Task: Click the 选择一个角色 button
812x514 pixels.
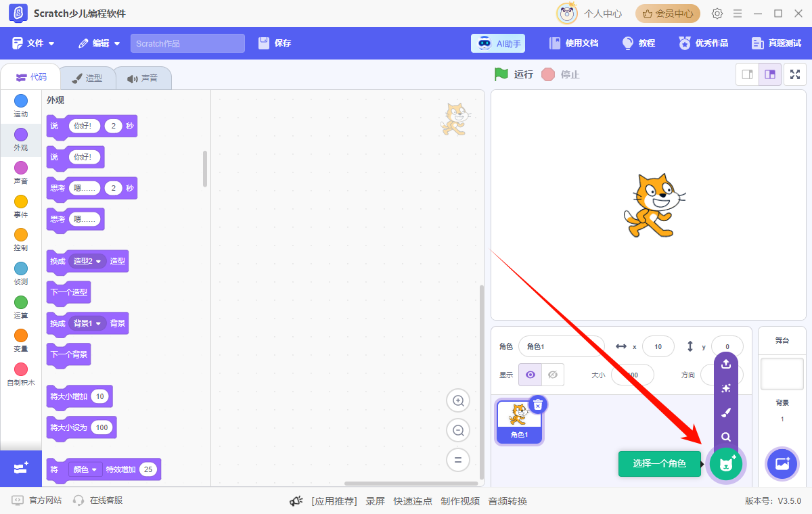Action: pos(659,464)
